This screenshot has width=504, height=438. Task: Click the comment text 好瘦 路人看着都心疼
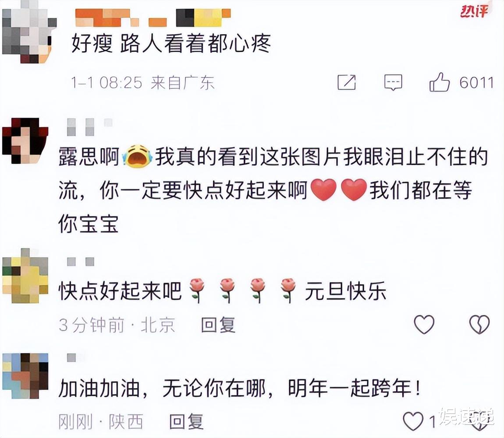coord(170,43)
